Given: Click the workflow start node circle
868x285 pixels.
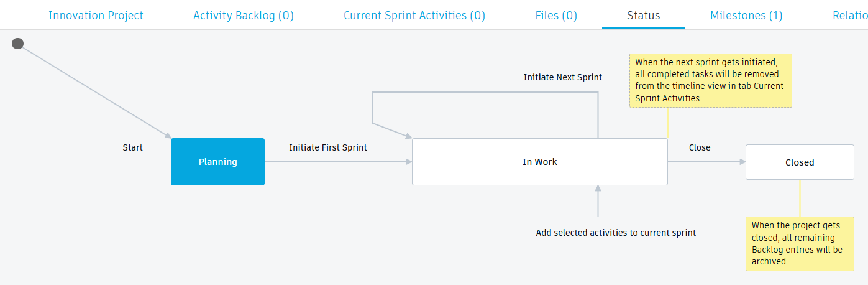Looking at the screenshot, I should [x=18, y=44].
